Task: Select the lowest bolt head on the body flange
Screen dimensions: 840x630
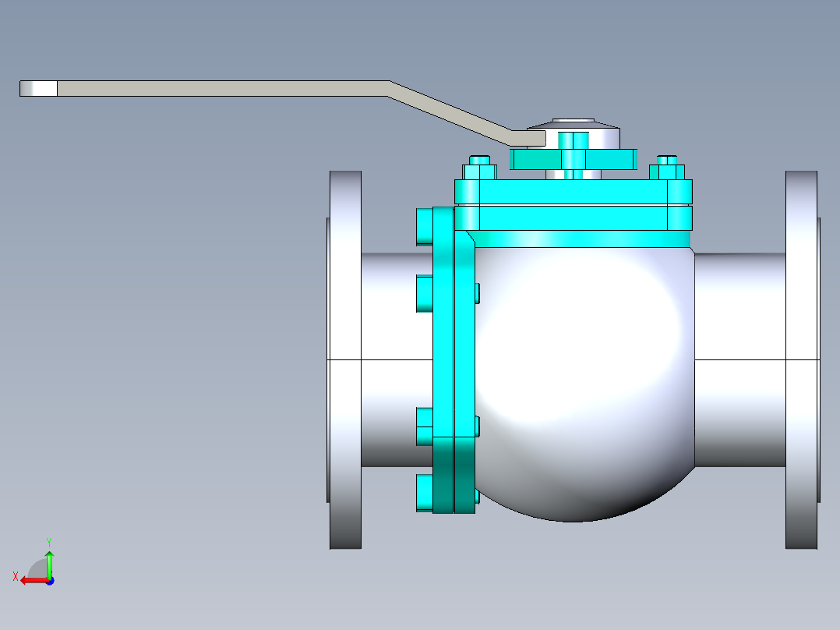Action: (x=424, y=492)
